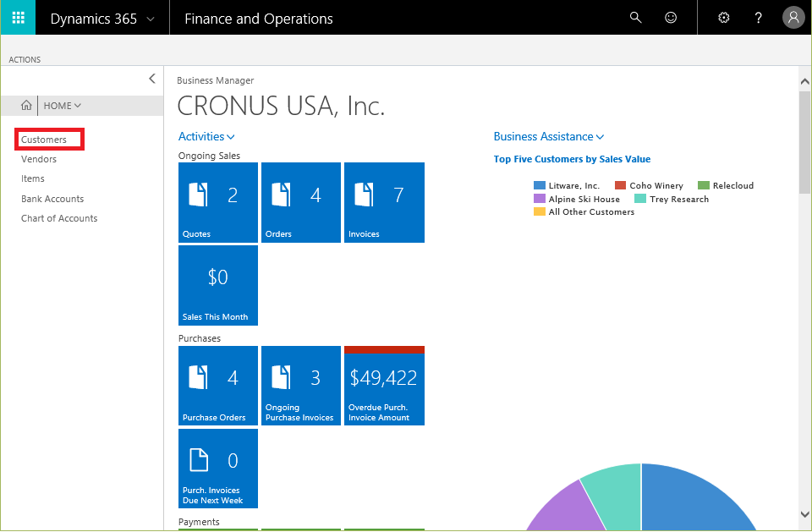Click the Relecloud legend swatch
Image resolution: width=812 pixels, height=532 pixels.
pyautogui.click(x=703, y=185)
